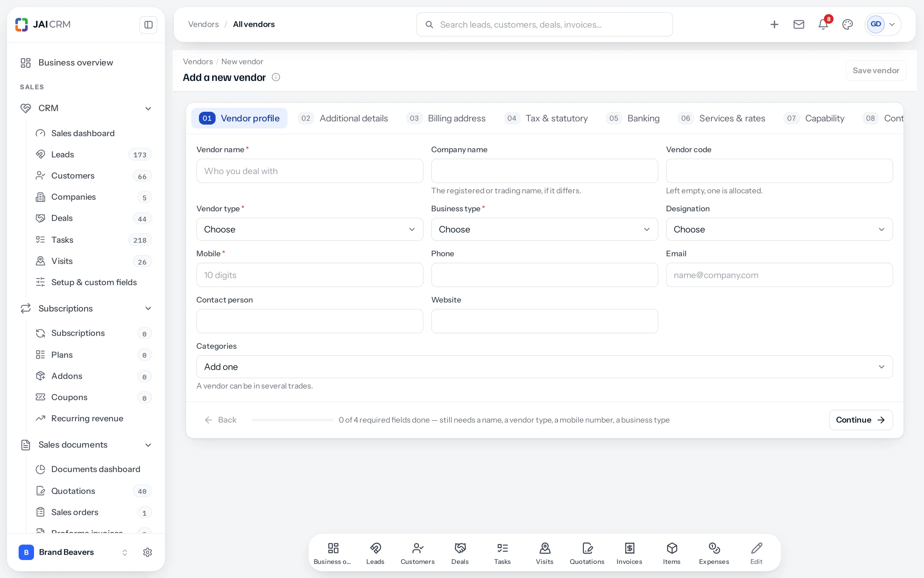Screen dimensions: 924x578
Task: Open the Business type dropdown
Action: [544, 229]
